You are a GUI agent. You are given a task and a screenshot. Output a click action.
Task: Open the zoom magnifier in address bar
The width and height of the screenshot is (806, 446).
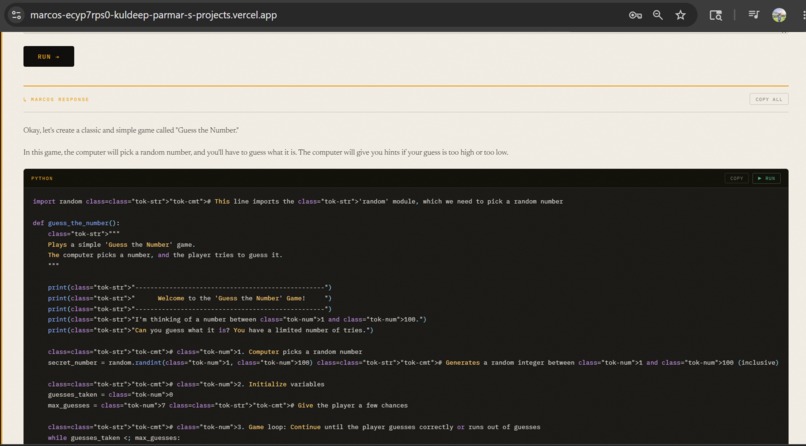[657, 15]
